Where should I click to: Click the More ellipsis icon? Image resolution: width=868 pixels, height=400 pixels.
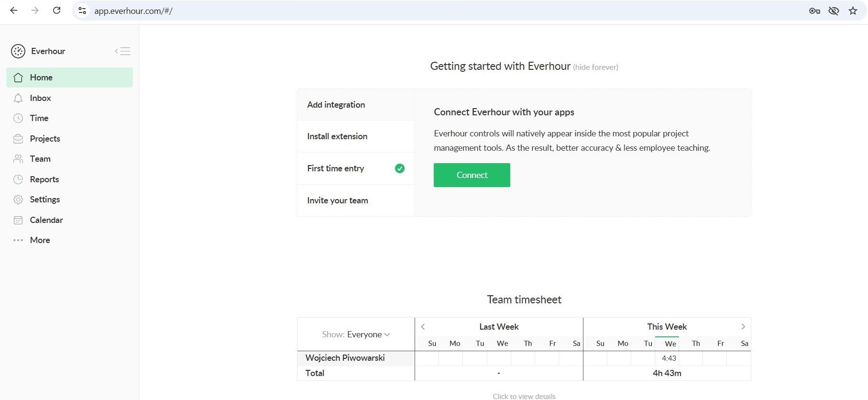click(x=18, y=240)
